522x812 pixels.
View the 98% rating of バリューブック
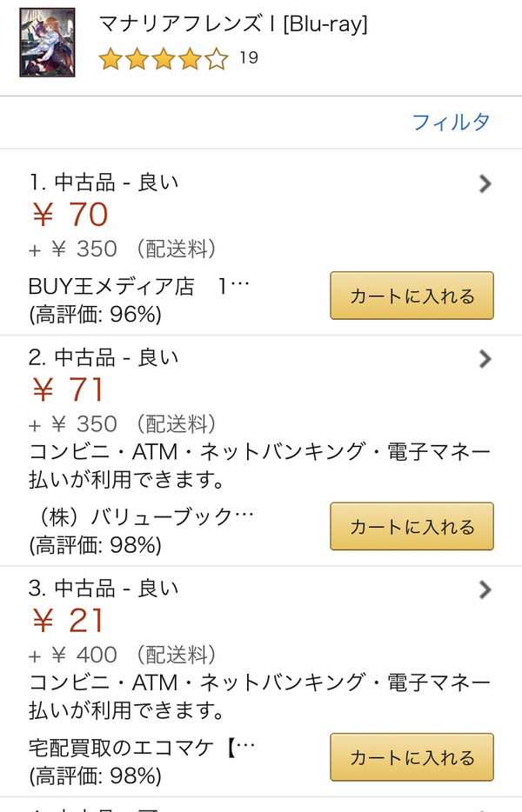(x=96, y=545)
